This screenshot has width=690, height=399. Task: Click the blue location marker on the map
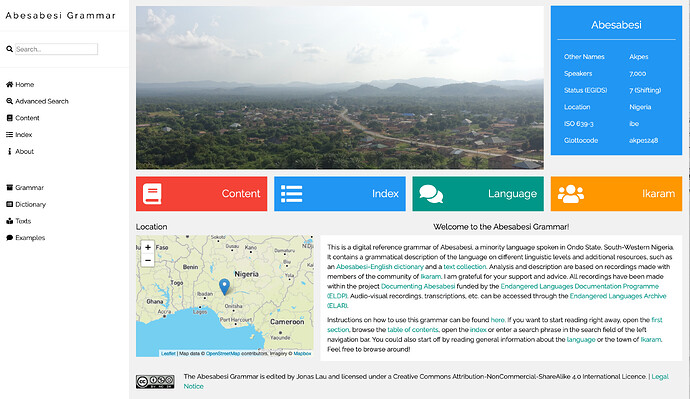(x=224, y=286)
